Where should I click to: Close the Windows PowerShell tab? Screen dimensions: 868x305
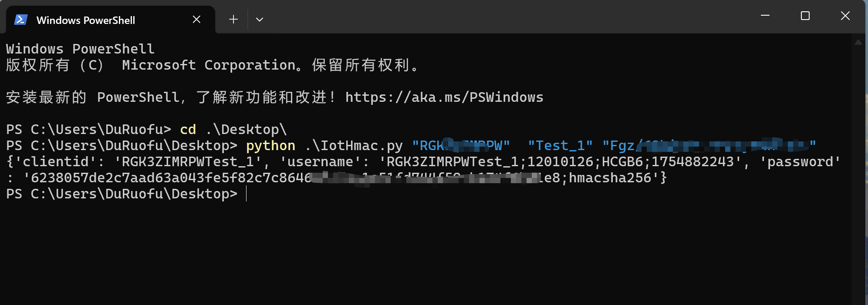(196, 20)
